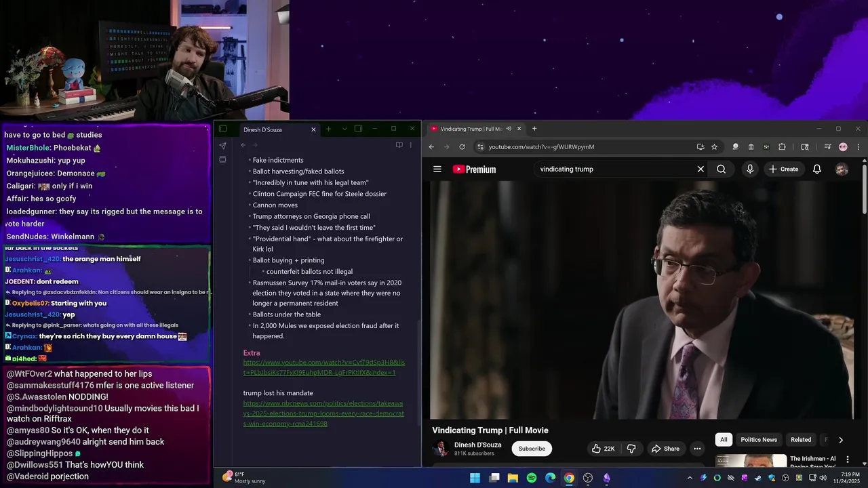This screenshot has width=868, height=488.
Task: Show more filter chips with right arrow
Action: [841, 440]
